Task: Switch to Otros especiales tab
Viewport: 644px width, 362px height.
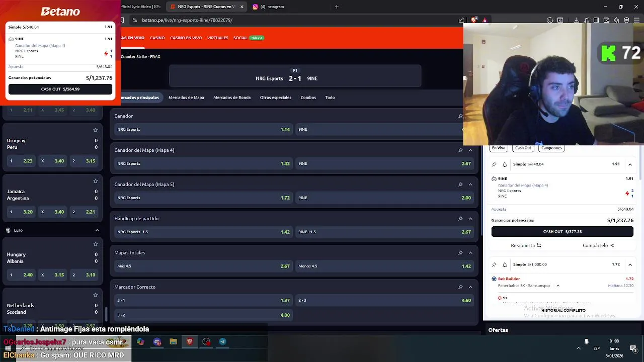Action: point(276,98)
